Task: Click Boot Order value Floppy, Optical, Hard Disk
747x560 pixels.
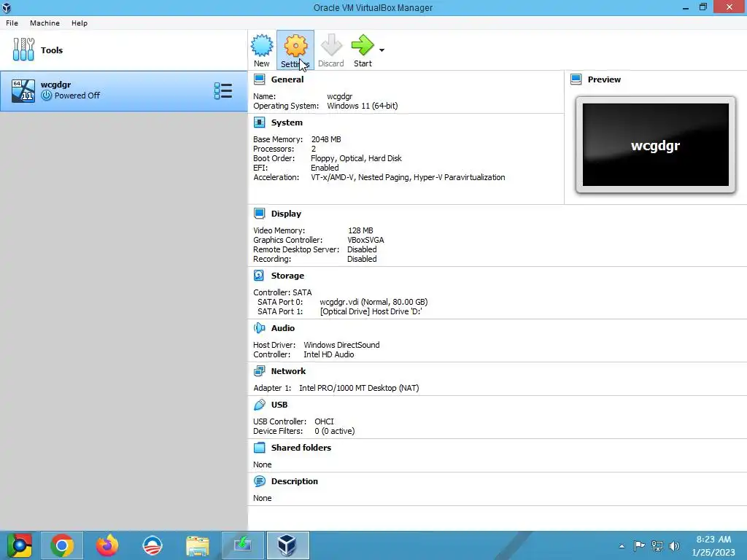Action: point(356,158)
